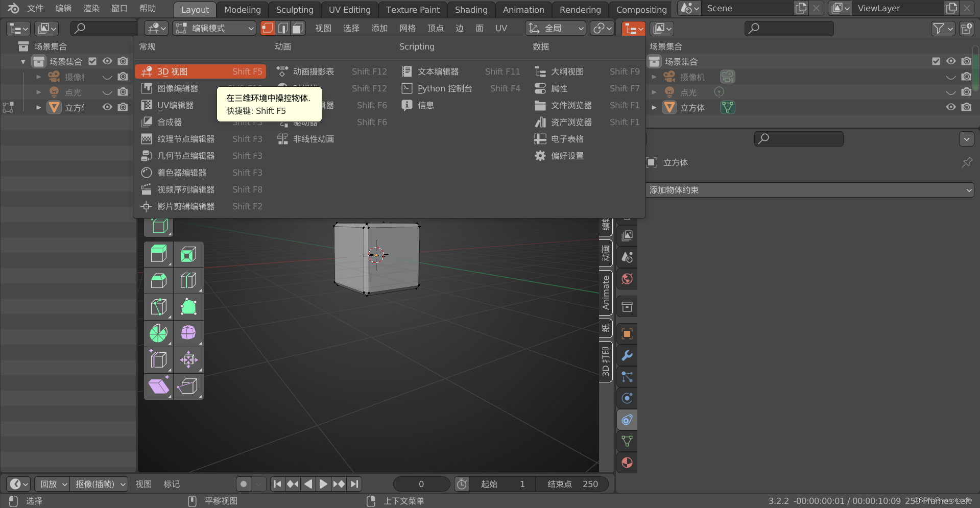Click the 起始 start frame field

pos(503,484)
